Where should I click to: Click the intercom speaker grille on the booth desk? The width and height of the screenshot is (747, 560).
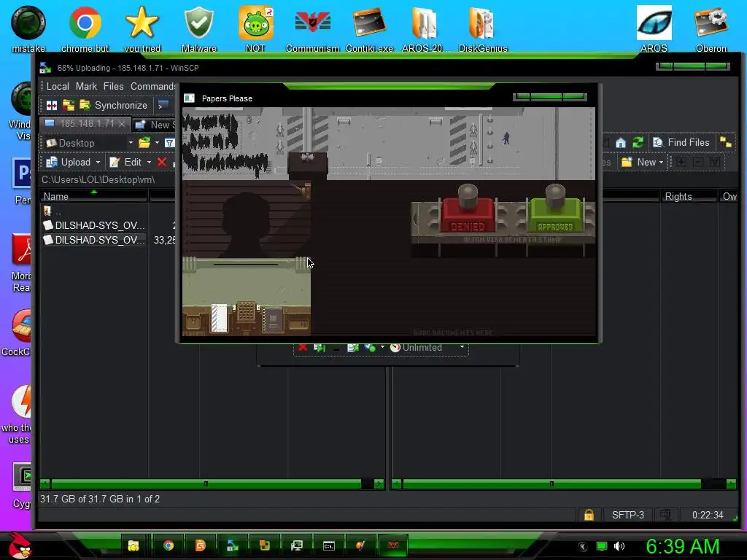(246, 313)
